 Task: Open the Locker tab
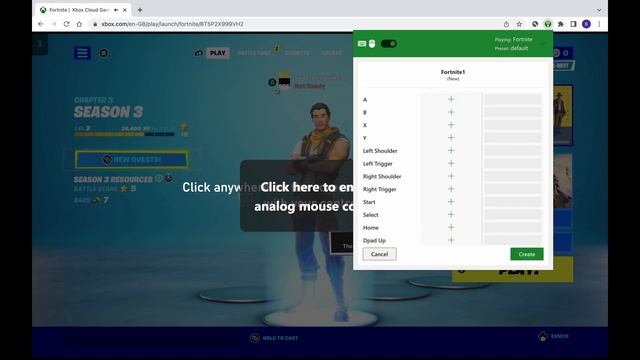tap(331, 53)
